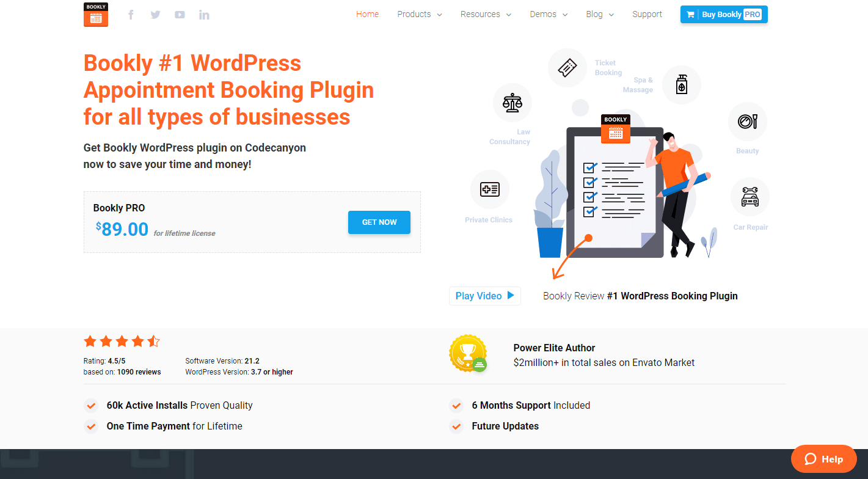Viewport: 868px width, 479px height.
Task: Open Bookly's Facebook page icon
Action: pyautogui.click(x=130, y=14)
